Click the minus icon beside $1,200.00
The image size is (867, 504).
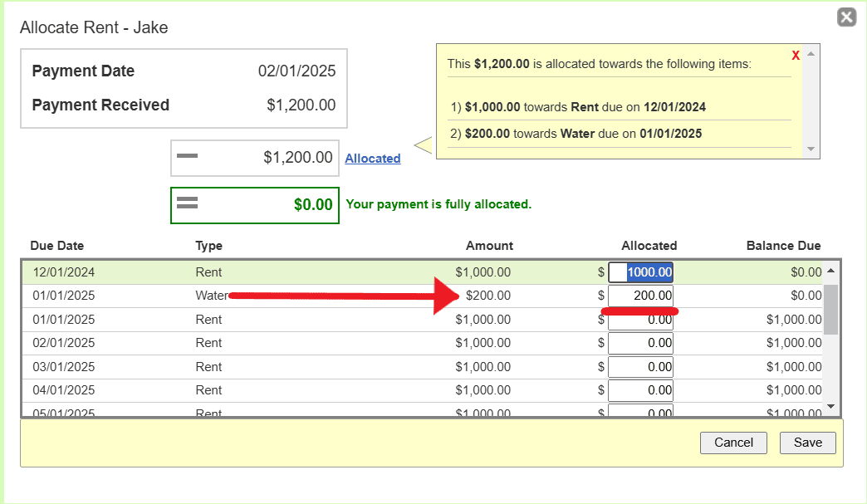coord(188,157)
